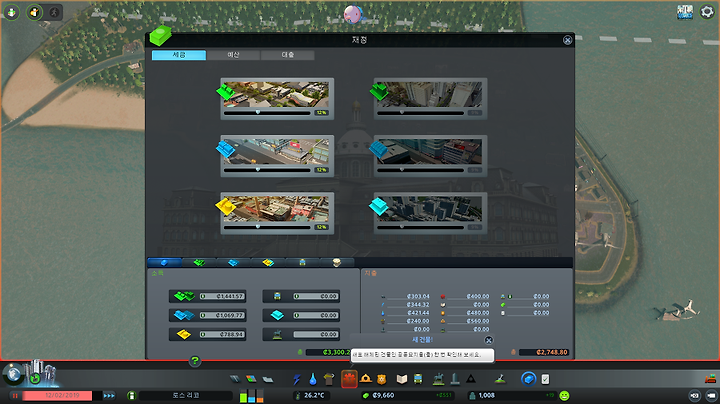Image resolution: width=720 pixels, height=404 pixels.
Task: Click the temperature reading 26.2°C
Action: pyautogui.click(x=314, y=395)
